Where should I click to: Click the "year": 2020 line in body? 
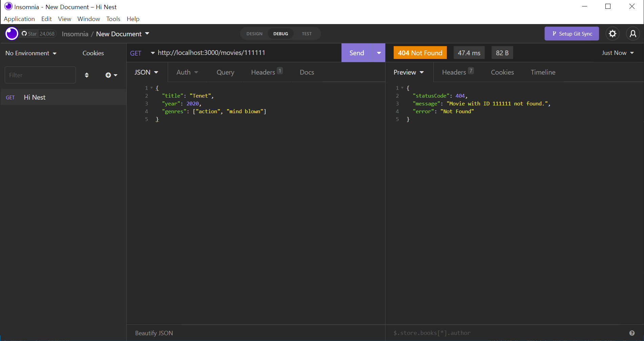[182, 103]
